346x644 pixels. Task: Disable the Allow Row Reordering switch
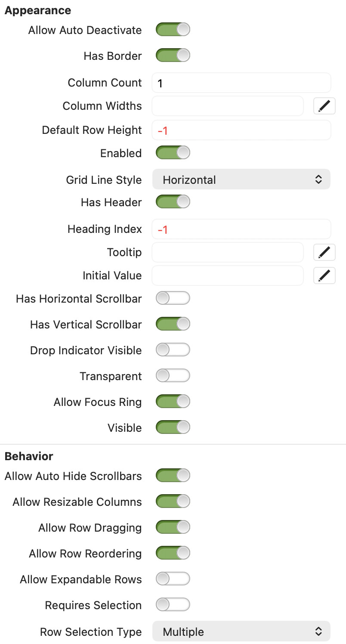[x=173, y=553]
